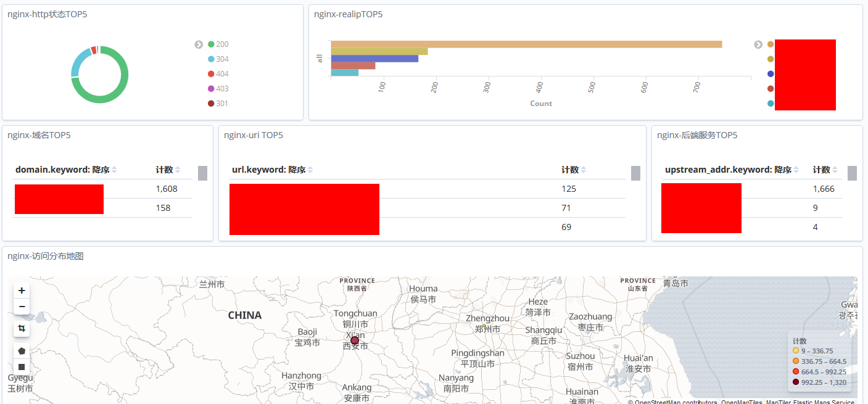
Task: Zoom out on the map
Action: [22, 307]
